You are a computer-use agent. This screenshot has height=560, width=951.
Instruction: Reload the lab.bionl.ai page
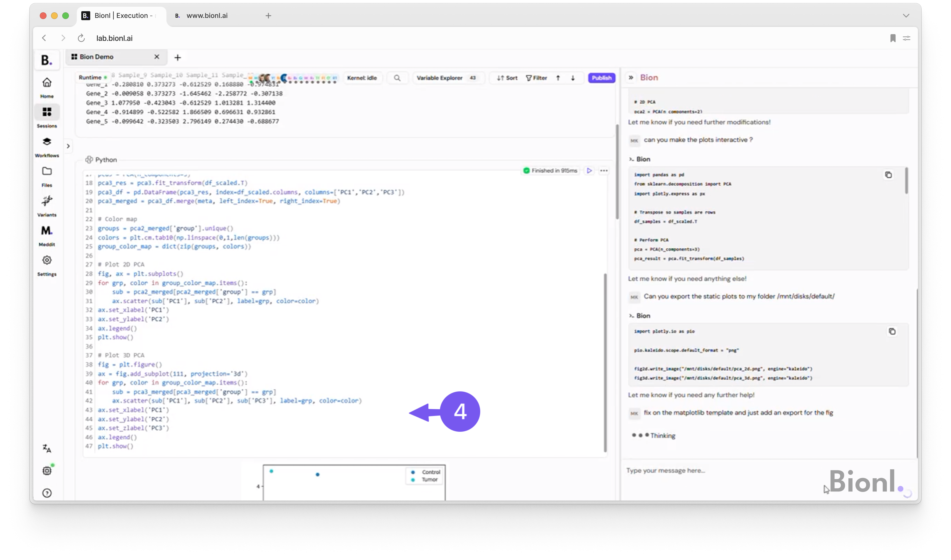click(x=81, y=38)
